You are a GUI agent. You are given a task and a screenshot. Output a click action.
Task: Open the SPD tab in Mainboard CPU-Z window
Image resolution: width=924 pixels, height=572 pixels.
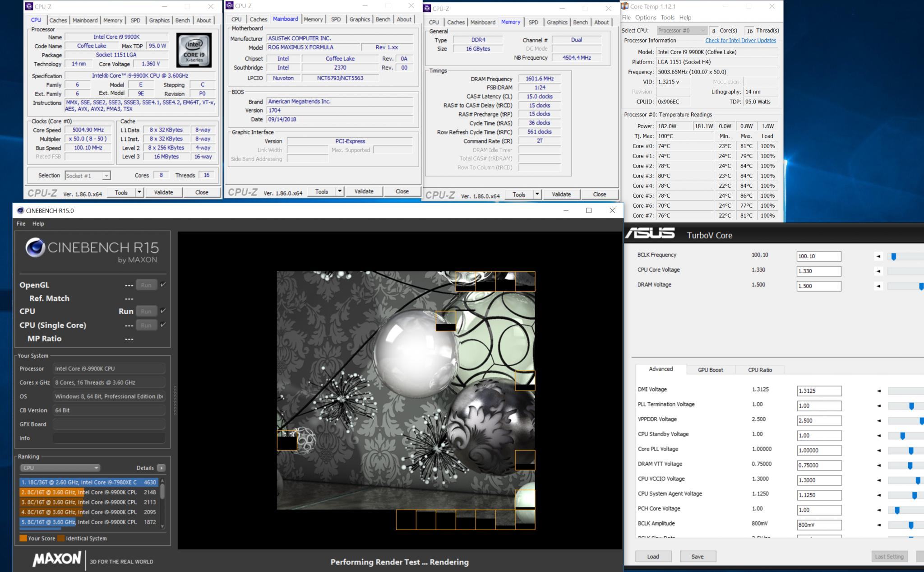336,19
